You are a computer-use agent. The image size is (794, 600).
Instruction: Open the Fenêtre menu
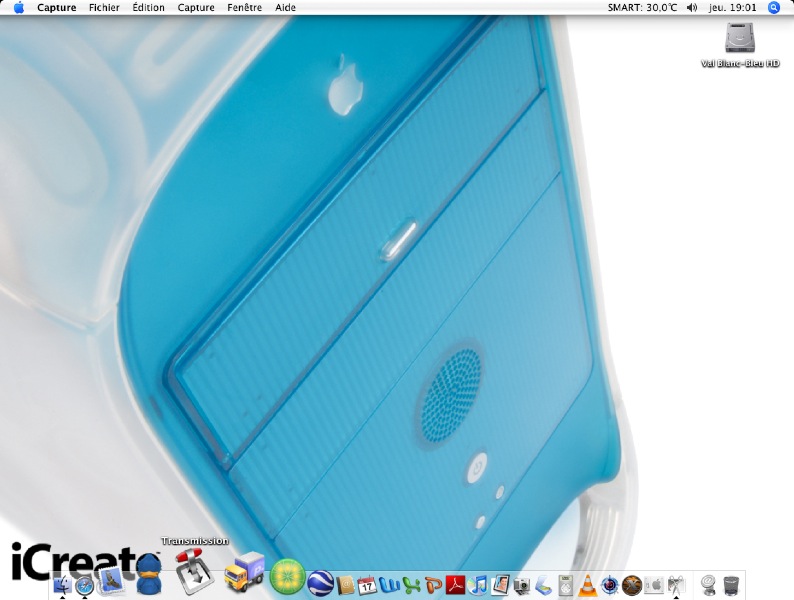(245, 8)
